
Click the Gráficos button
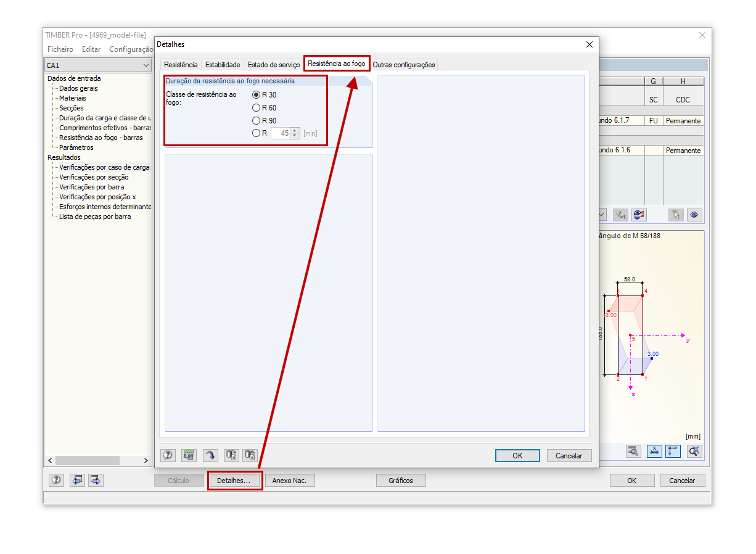pos(401,480)
